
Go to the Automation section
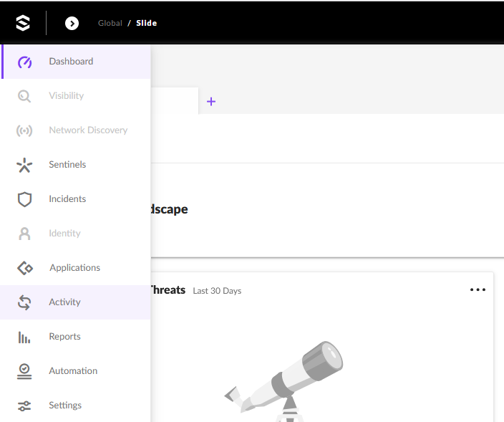point(72,371)
